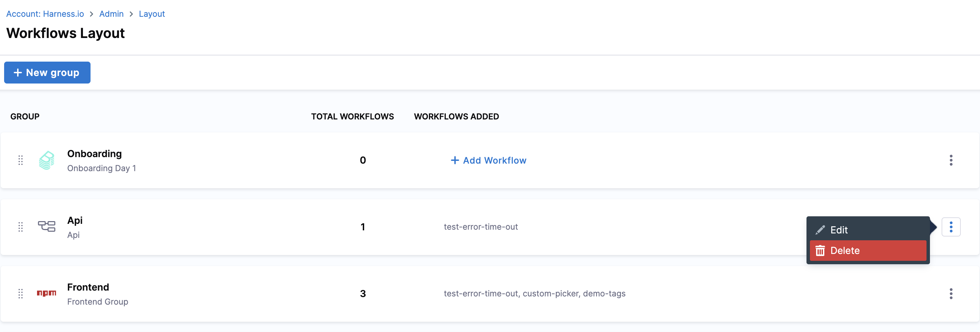Image resolution: width=980 pixels, height=332 pixels.
Task: Click the Onboarding group stack icon
Action: click(x=46, y=160)
